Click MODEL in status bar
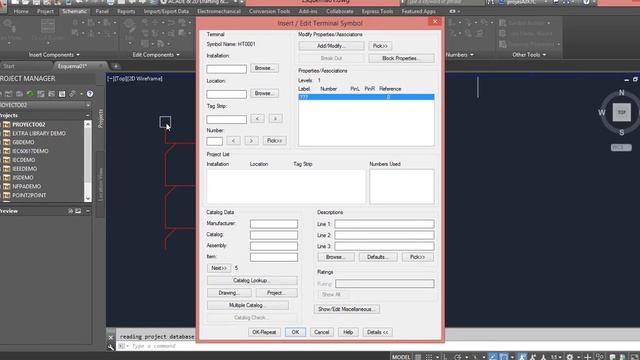This screenshot has height=360, width=640. 401,357
